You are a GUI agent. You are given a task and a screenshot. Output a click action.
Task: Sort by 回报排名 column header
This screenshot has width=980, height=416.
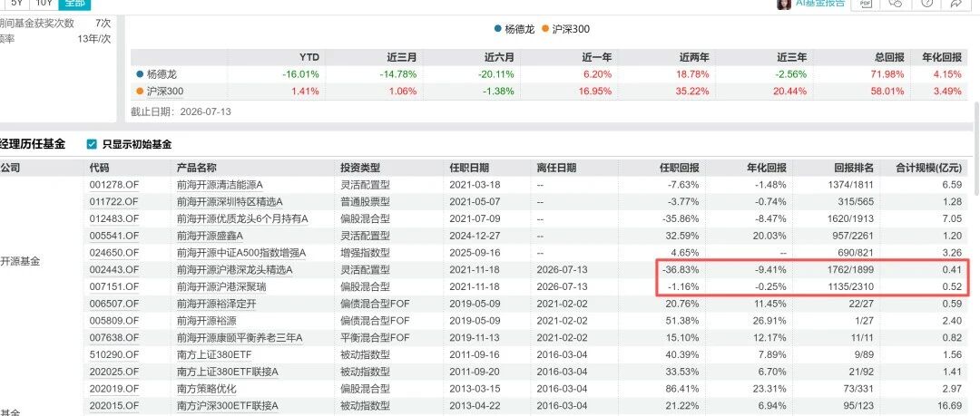[854, 168]
